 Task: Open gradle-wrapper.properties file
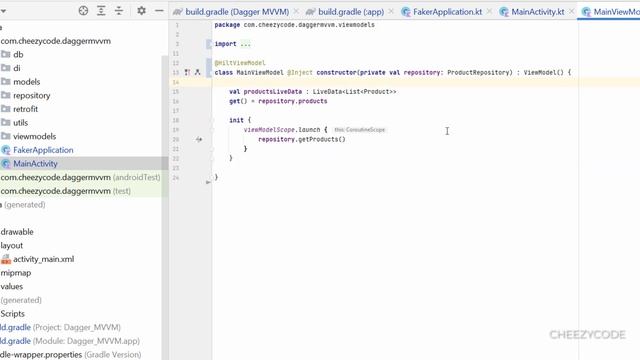pyautogui.click(x=71, y=355)
